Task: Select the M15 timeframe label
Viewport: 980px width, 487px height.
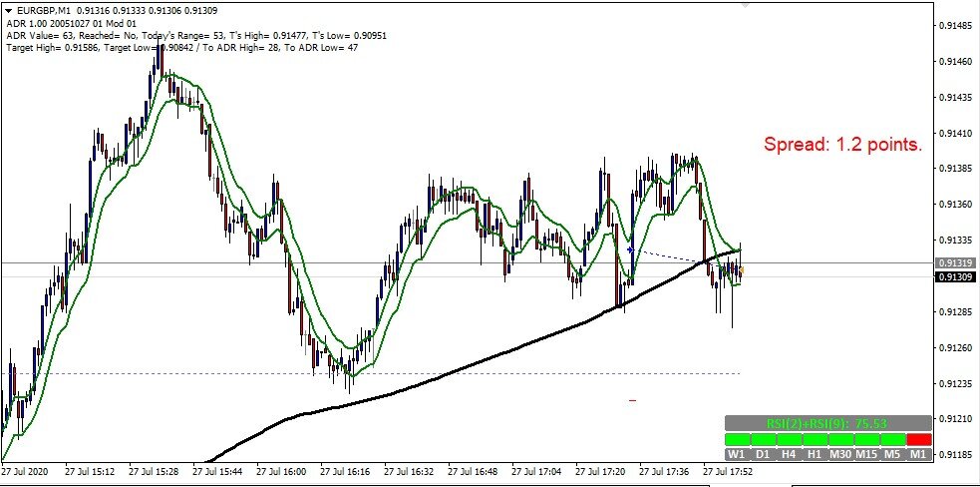Action: point(867,454)
